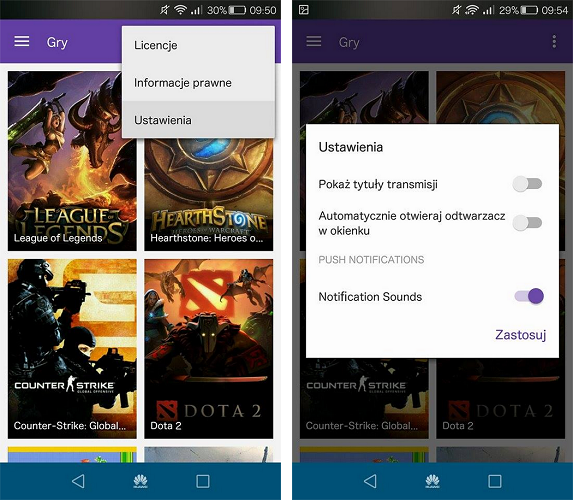Select Licencje menu entry
Viewport: 573px width, 500px height.
click(198, 45)
